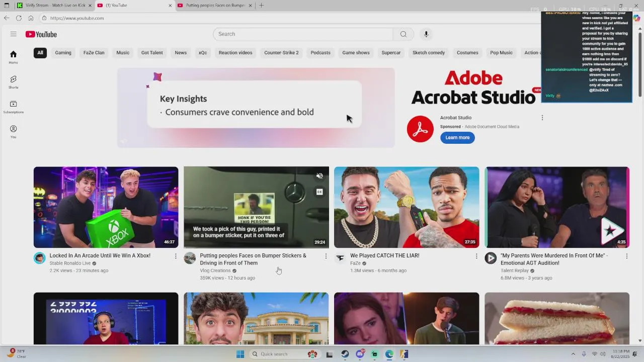This screenshot has height=362, width=644.
Task: Click the YouTube search field
Action: pyautogui.click(x=303, y=34)
